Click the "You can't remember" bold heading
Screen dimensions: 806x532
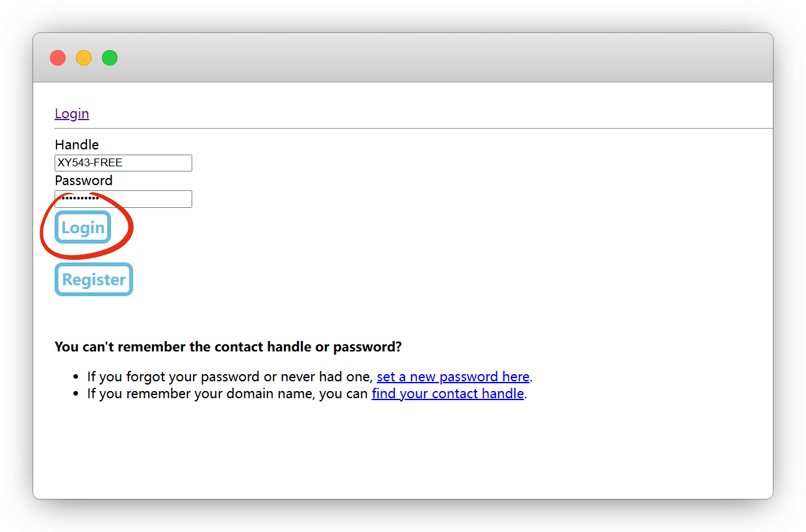228,347
